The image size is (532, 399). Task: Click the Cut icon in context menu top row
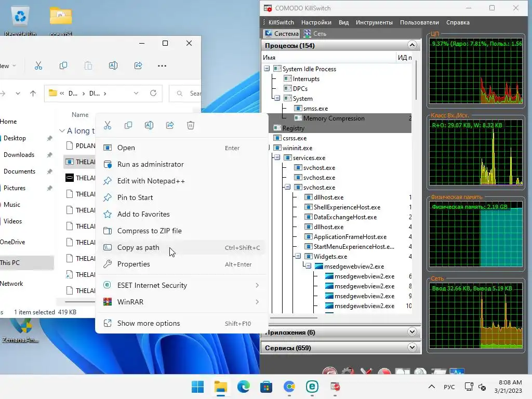tap(108, 125)
